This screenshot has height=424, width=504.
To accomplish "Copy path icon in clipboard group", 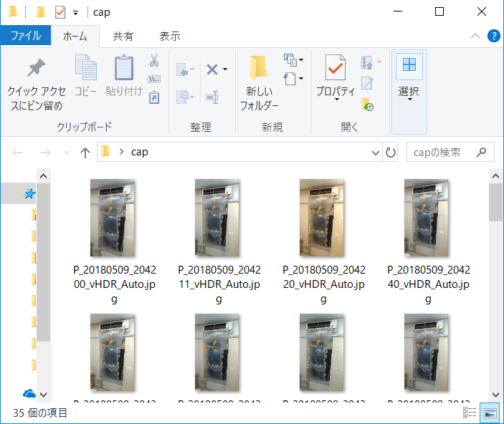I will point(154,79).
